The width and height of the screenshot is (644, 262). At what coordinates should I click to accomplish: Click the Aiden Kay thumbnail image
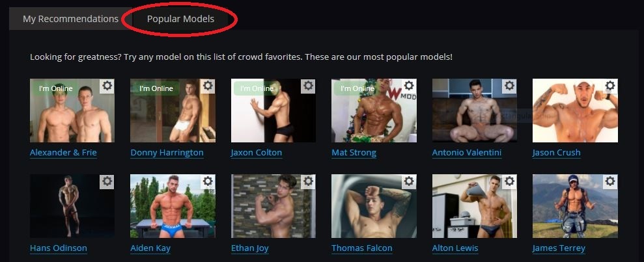coord(173,206)
